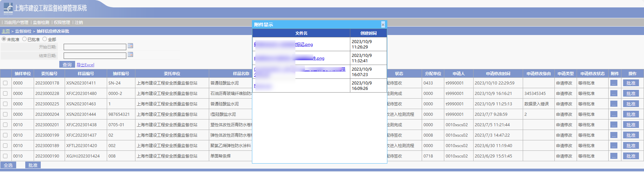The height and width of the screenshot is (172, 644).
Task: Click the 开始日期 input field
Action: point(95,47)
